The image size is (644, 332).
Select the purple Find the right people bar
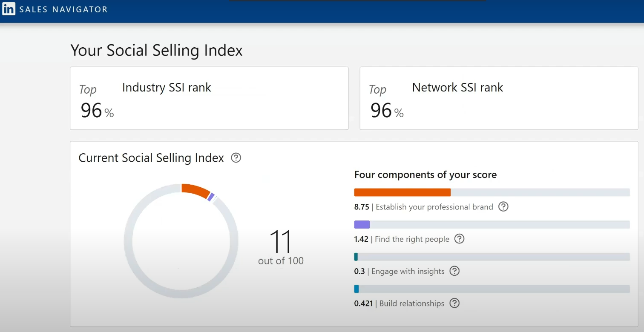[x=362, y=225]
